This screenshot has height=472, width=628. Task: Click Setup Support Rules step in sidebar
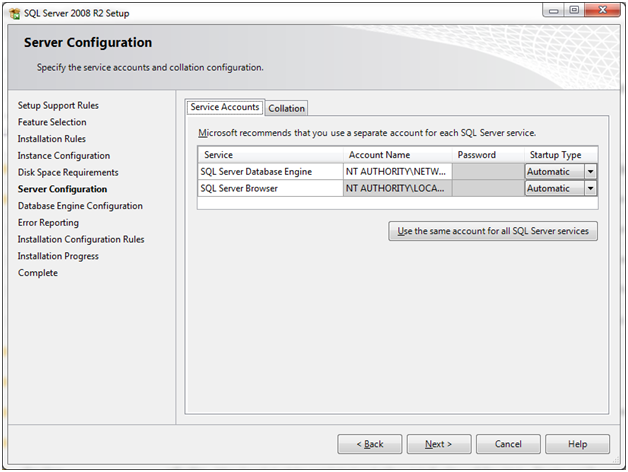pyautogui.click(x=58, y=105)
